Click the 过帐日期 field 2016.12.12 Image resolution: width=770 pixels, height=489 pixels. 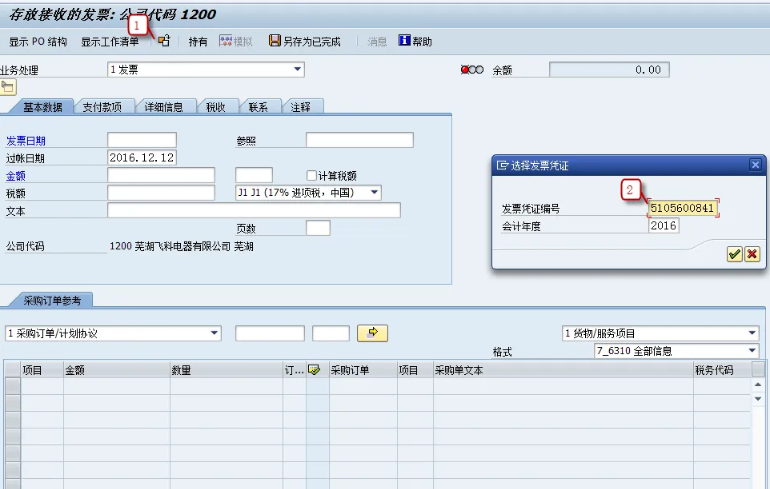pyautogui.click(x=142, y=158)
